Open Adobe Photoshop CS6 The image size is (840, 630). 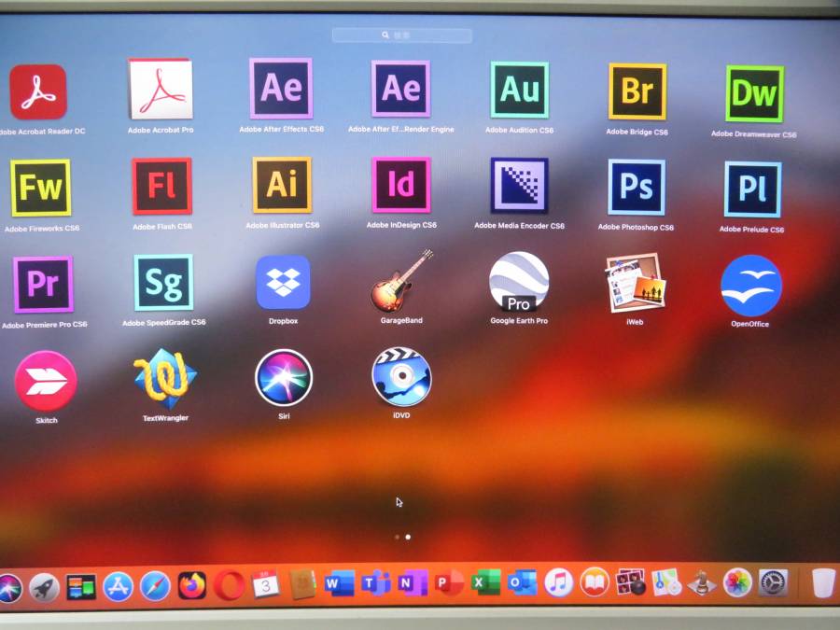click(637, 187)
